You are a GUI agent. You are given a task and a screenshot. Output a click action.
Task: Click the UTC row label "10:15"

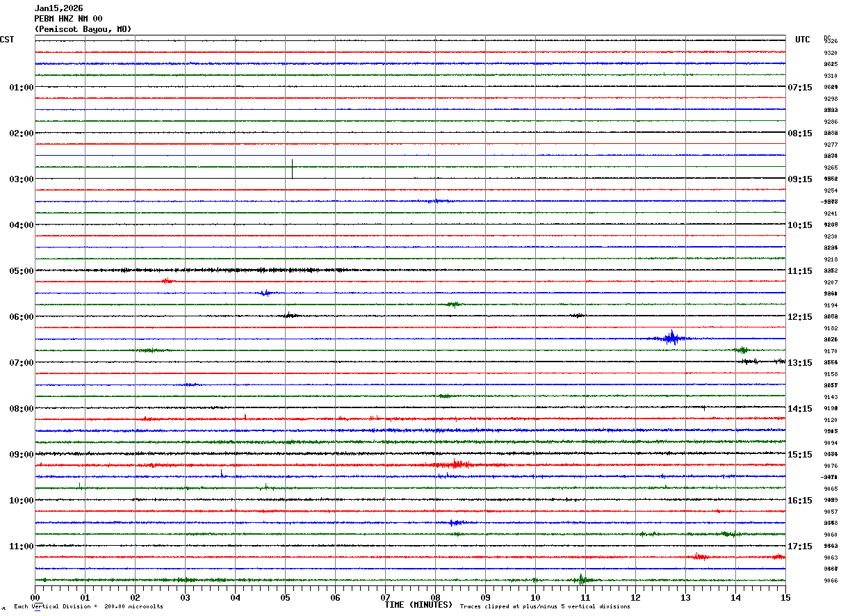tap(800, 225)
